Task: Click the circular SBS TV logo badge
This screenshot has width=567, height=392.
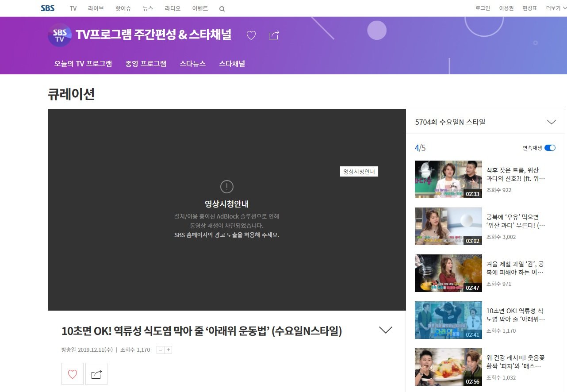Action: tap(59, 35)
